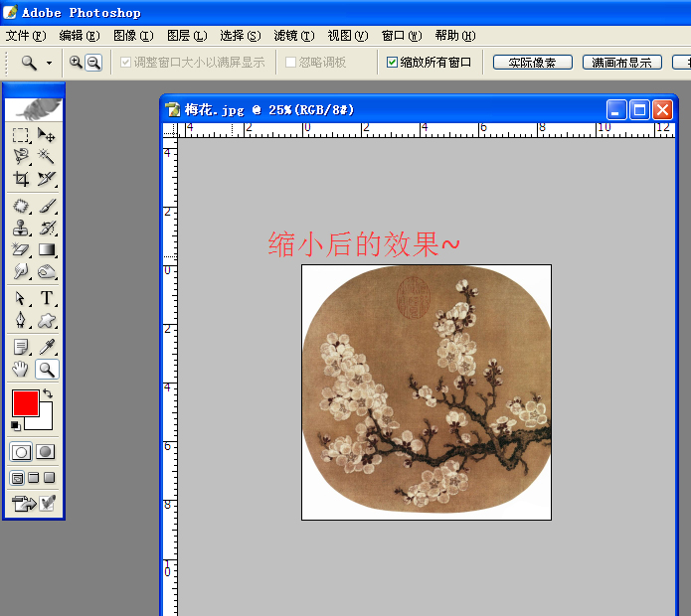Select the Magic Wand tool
The height and width of the screenshot is (616, 691).
(x=47, y=156)
